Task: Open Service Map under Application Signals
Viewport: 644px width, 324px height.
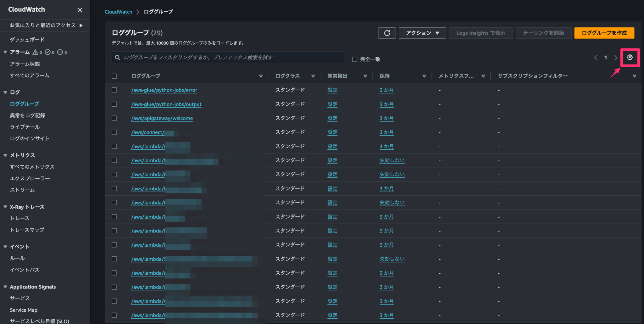Action: [x=23, y=310]
